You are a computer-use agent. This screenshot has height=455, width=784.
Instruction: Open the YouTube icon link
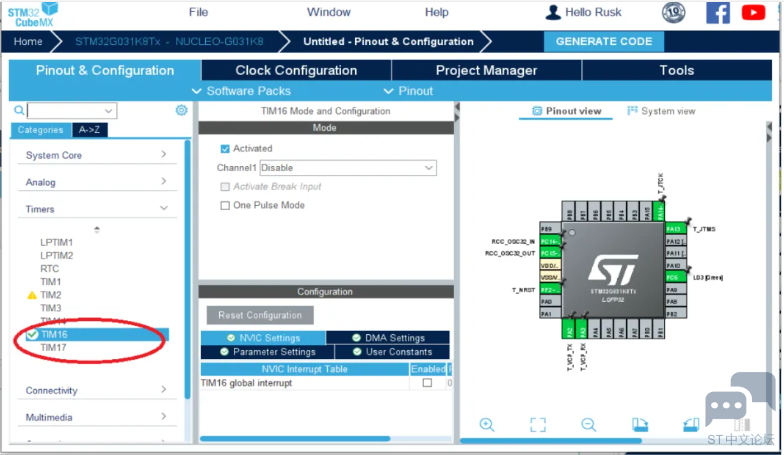pos(753,12)
